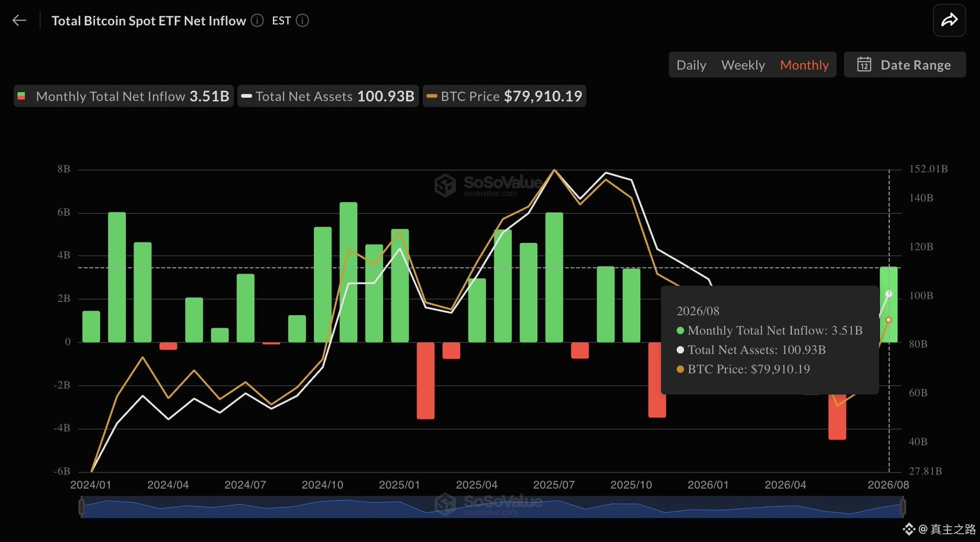Click the white Total Net Assets data point marker
This screenshot has width=980, height=542.
point(889,294)
